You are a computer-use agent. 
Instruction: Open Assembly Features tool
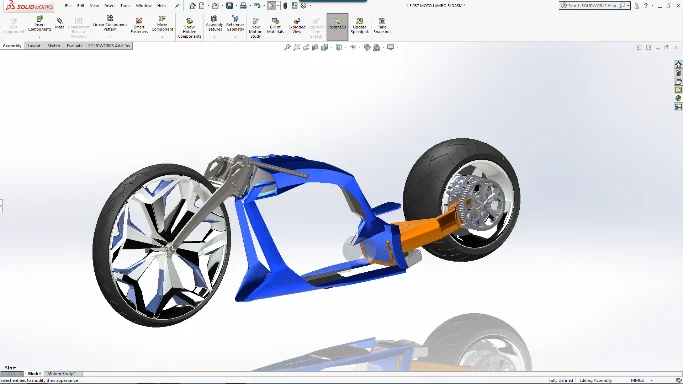tap(214, 24)
